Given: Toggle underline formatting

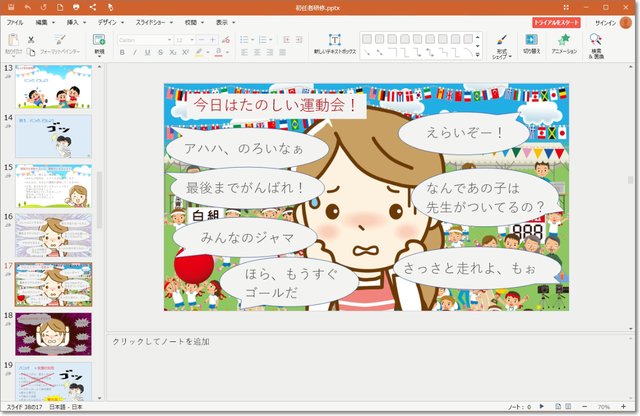Looking at the screenshot, I should [x=147, y=52].
